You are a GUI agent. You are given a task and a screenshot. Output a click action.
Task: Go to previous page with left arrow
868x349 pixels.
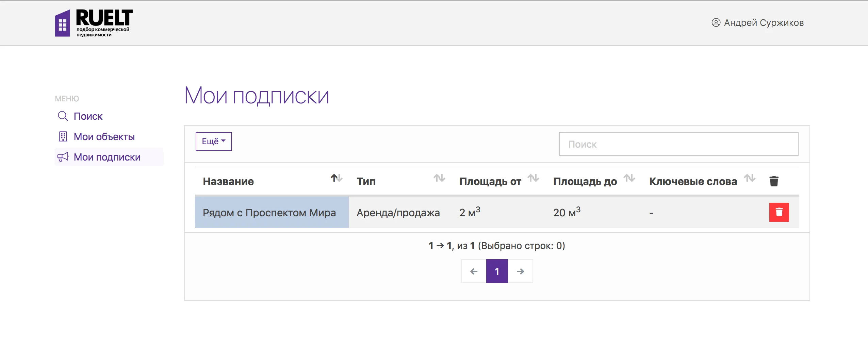(474, 271)
